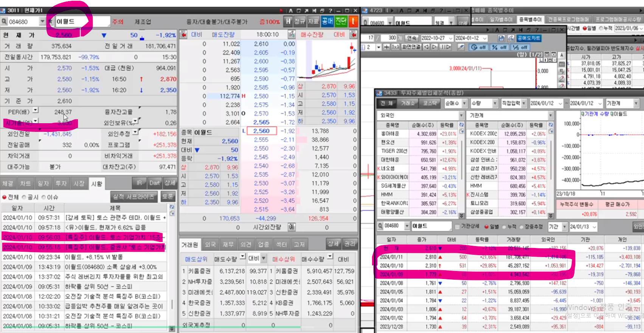Click the pin arrow icon in window 3011 title bar
Screen dimensions: 644x333
[307, 11]
